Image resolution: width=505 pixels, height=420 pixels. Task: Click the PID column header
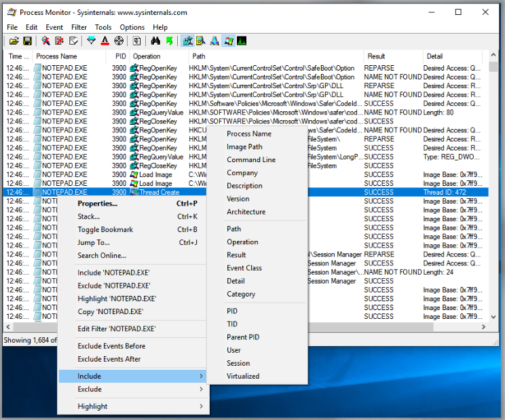118,56
